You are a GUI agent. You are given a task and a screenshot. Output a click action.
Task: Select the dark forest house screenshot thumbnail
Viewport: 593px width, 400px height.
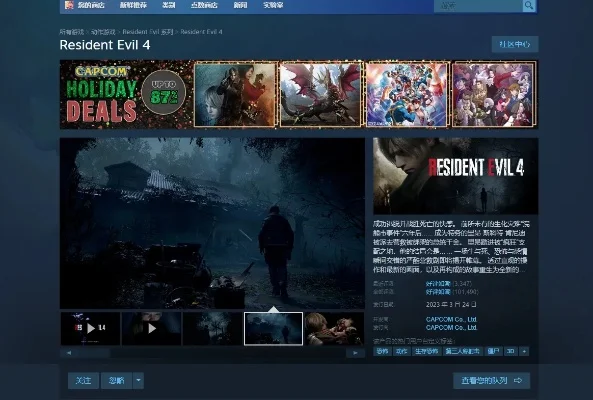[212, 328]
